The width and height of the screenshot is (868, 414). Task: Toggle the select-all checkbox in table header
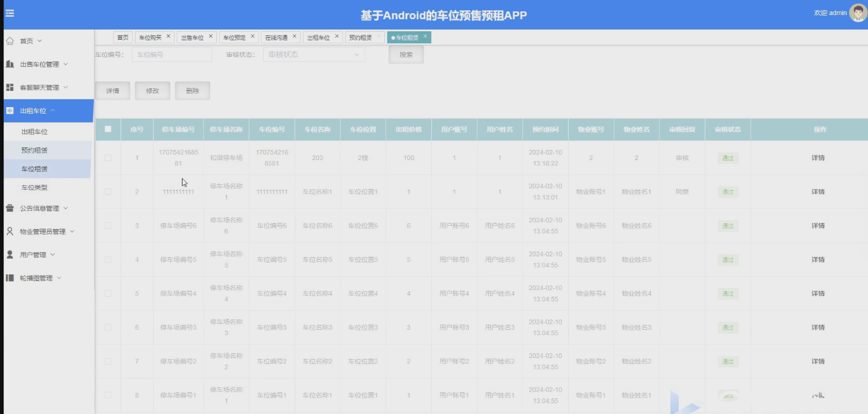pos(108,129)
